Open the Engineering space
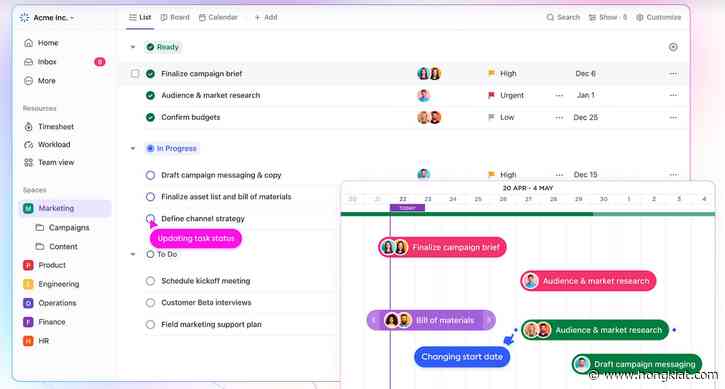Viewport: 725px width, 389px height. pyautogui.click(x=51, y=284)
